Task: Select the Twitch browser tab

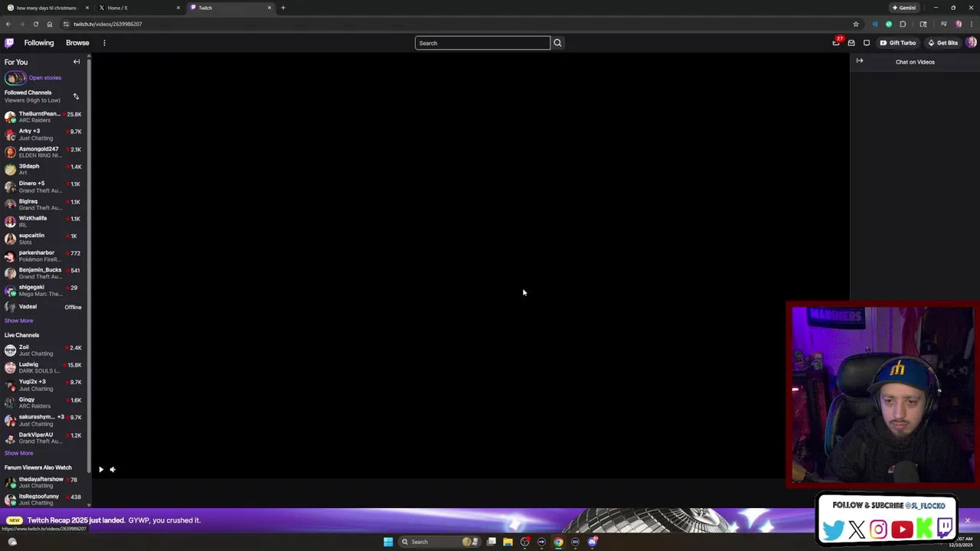Action: click(230, 8)
